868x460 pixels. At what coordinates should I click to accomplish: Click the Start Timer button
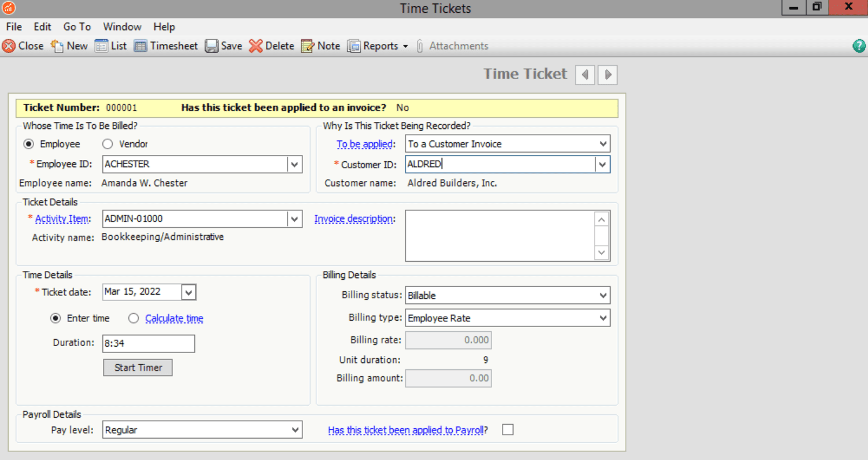click(x=138, y=368)
